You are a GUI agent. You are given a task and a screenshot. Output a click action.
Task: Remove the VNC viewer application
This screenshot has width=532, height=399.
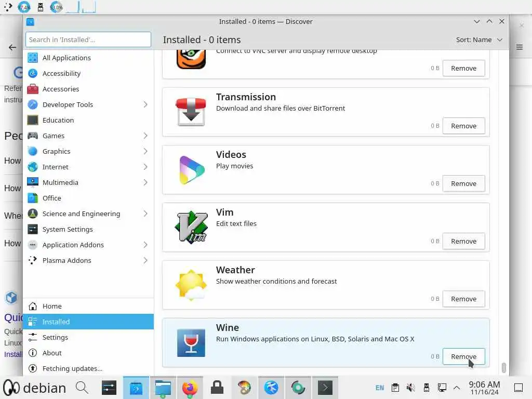463,68
